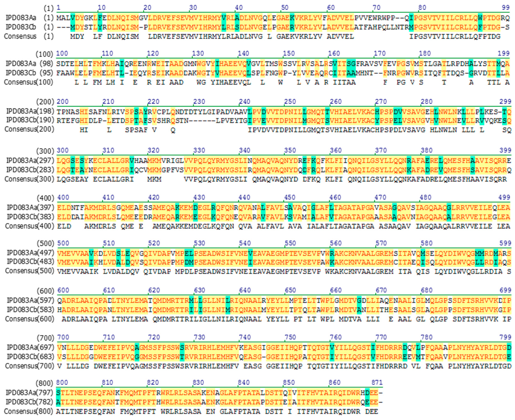This screenshot has height=420, width=515.
Task: Select the Consensus(700) row label
Action: click(x=30, y=366)
